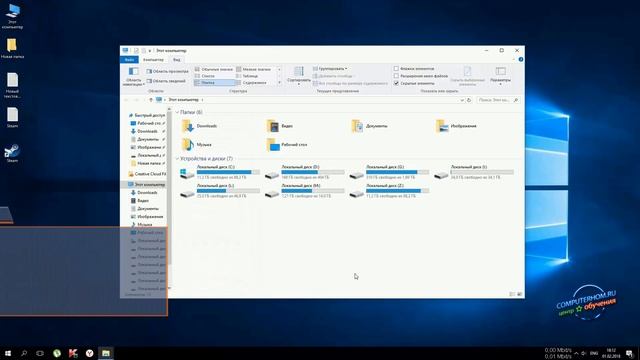Select Локальный диск (C:) drive

(220, 172)
